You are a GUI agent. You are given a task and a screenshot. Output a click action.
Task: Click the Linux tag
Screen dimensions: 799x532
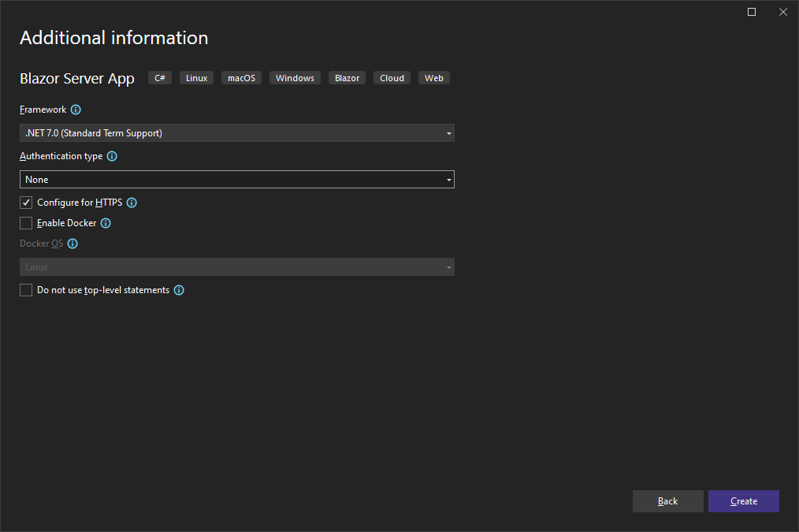click(197, 78)
